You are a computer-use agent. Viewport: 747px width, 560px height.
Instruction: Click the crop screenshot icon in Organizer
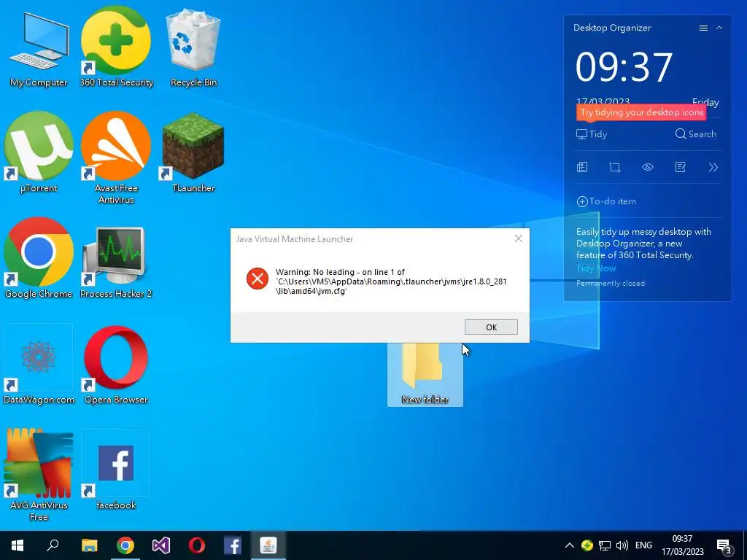tap(615, 167)
